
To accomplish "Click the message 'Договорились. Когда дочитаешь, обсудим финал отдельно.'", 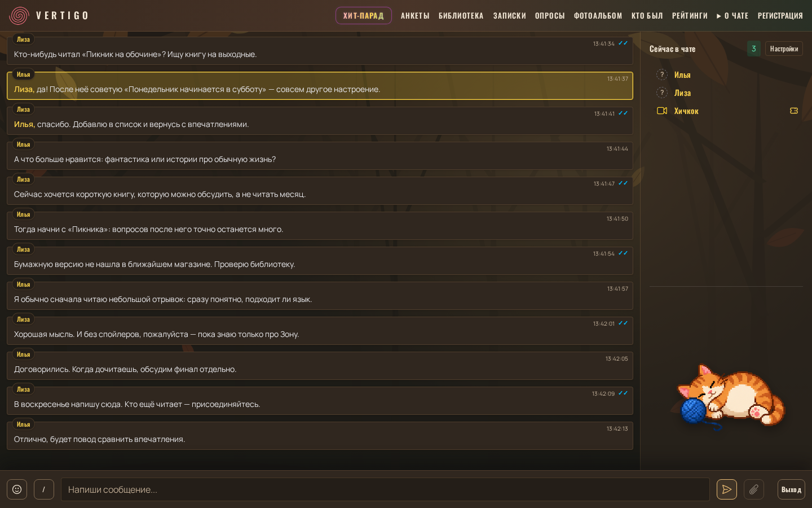I will pyautogui.click(x=320, y=365).
